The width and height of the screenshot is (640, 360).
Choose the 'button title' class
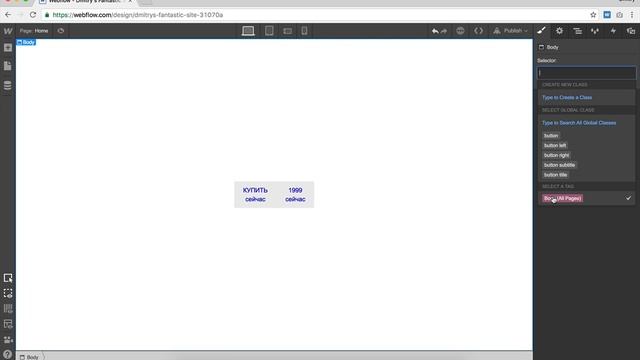click(x=556, y=175)
